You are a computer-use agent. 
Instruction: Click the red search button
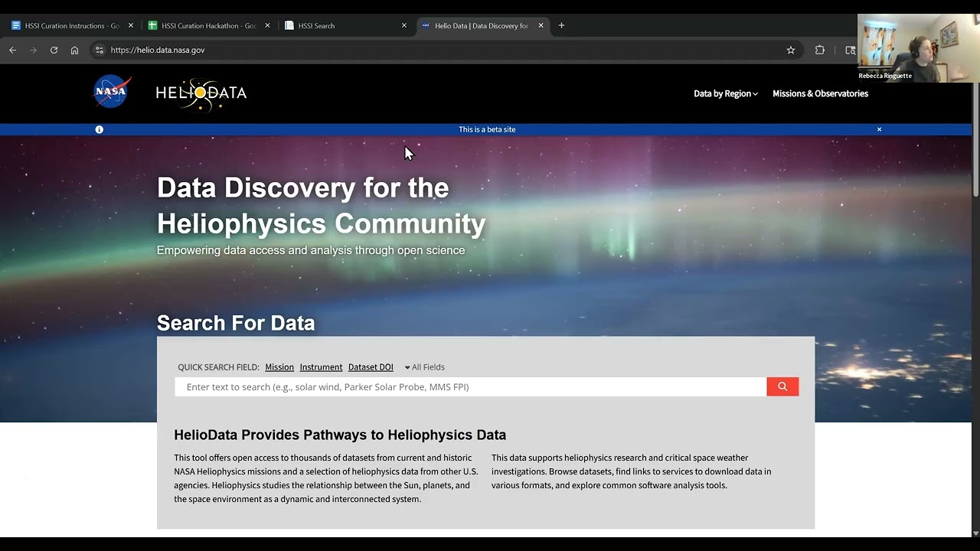pyautogui.click(x=782, y=386)
